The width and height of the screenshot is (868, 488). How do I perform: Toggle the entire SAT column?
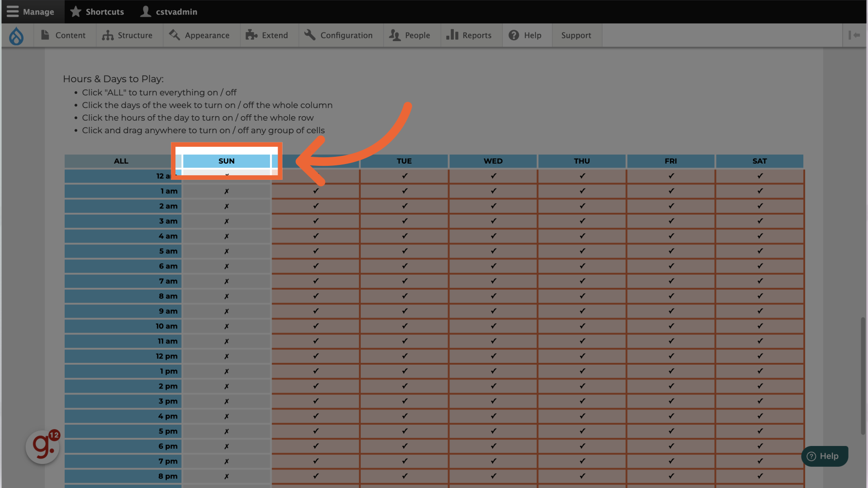tap(759, 161)
